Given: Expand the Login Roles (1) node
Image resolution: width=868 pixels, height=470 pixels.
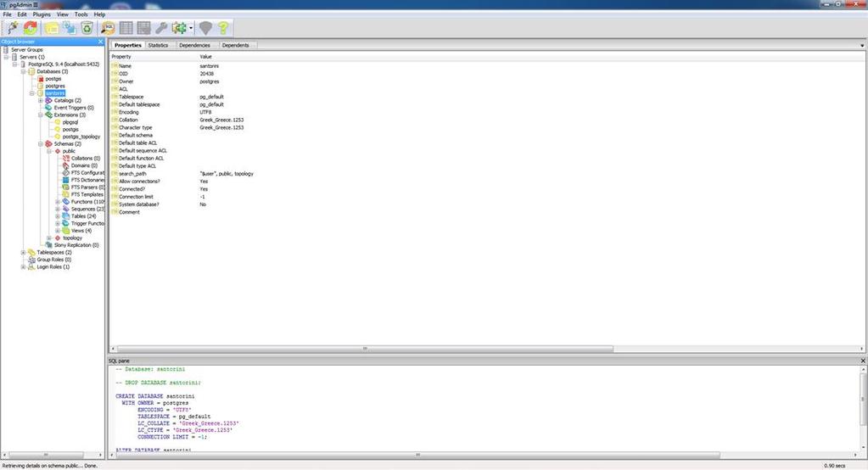Looking at the screenshot, I should (x=23, y=267).
